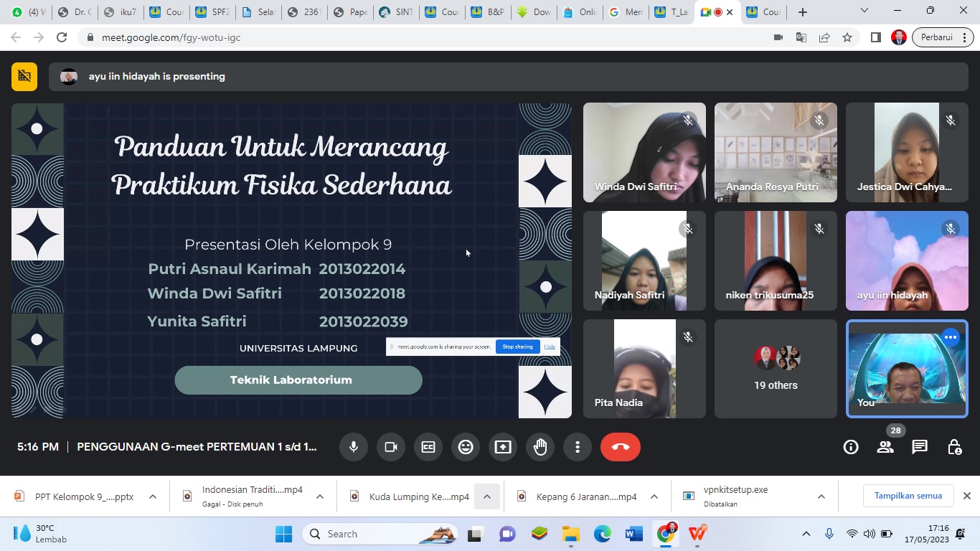The image size is (980, 551).
Task: Show the participants list panel
Action: pos(885,447)
